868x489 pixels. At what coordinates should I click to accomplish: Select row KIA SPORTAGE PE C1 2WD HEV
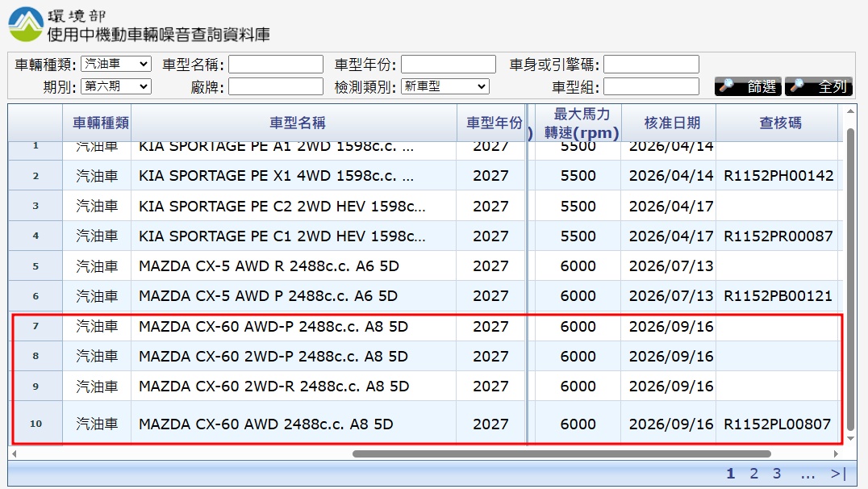pyautogui.click(x=425, y=236)
